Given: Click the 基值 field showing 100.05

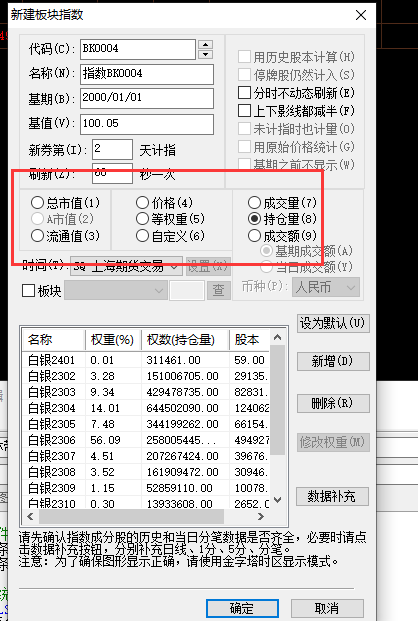Looking at the screenshot, I should (x=147, y=124).
